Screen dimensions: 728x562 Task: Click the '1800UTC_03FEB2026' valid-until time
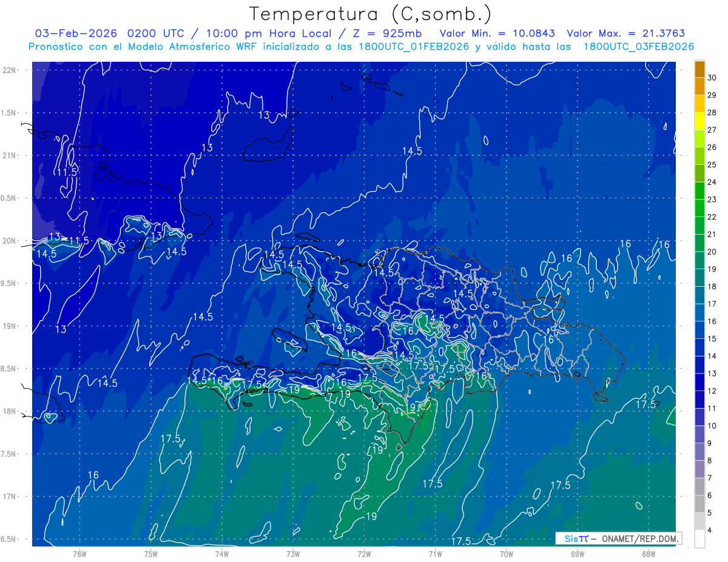pos(639,47)
